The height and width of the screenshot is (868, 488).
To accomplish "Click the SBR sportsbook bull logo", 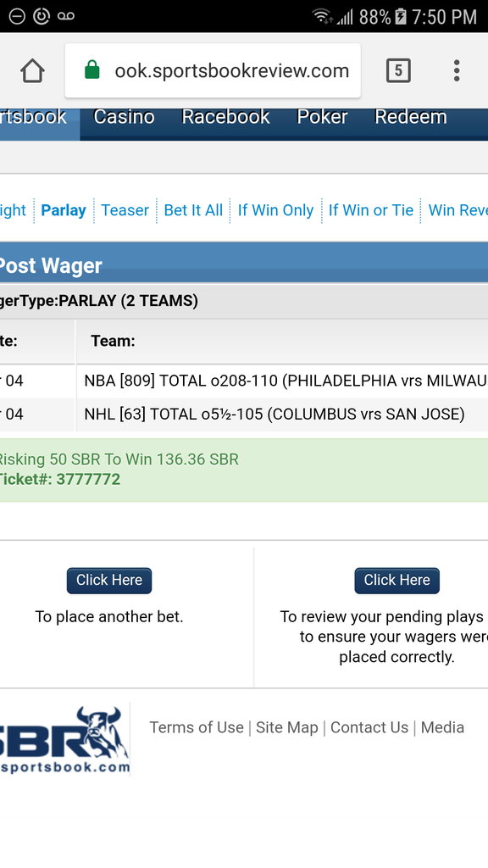I will point(64,739).
